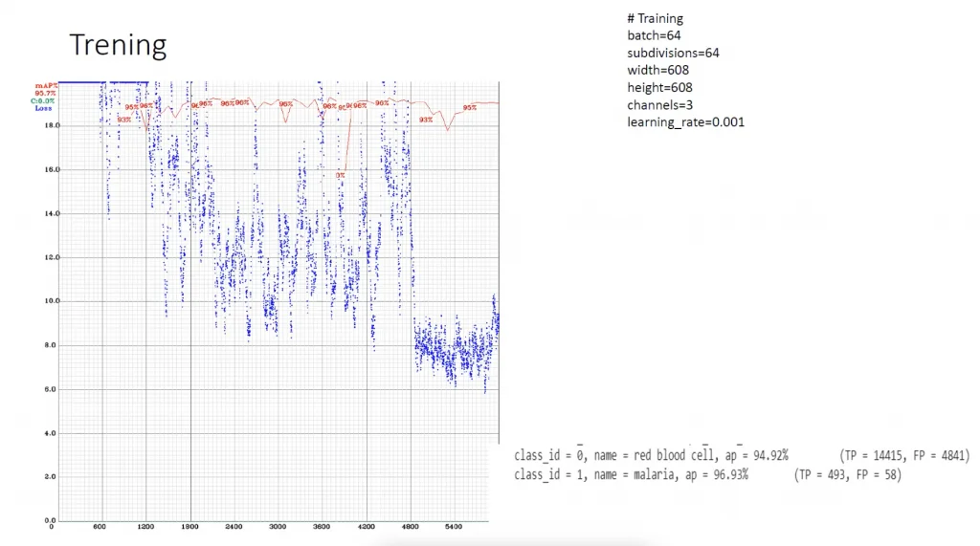Click the "14.0" y-axis label
The width and height of the screenshot is (980, 546).
tap(52, 213)
